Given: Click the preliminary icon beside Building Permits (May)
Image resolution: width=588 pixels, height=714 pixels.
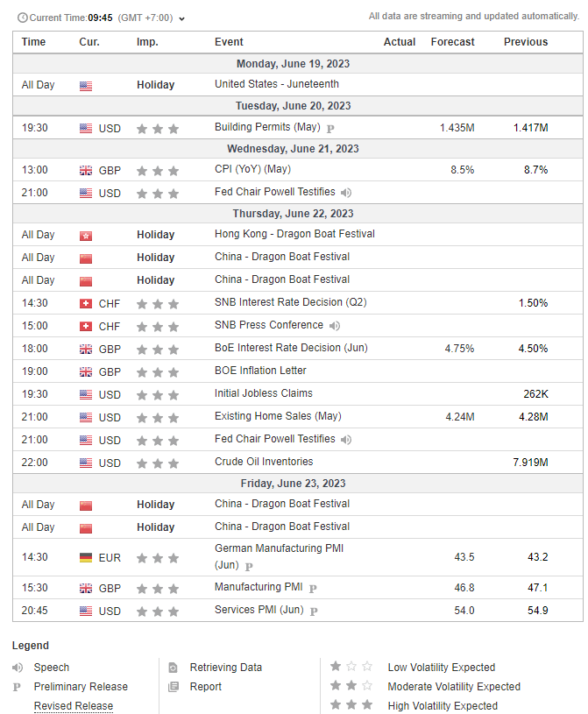Looking at the screenshot, I should click(x=330, y=129).
